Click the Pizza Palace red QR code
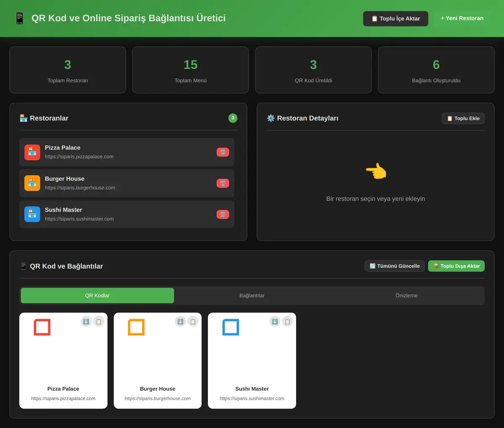This screenshot has width=504, height=428. pos(42,327)
